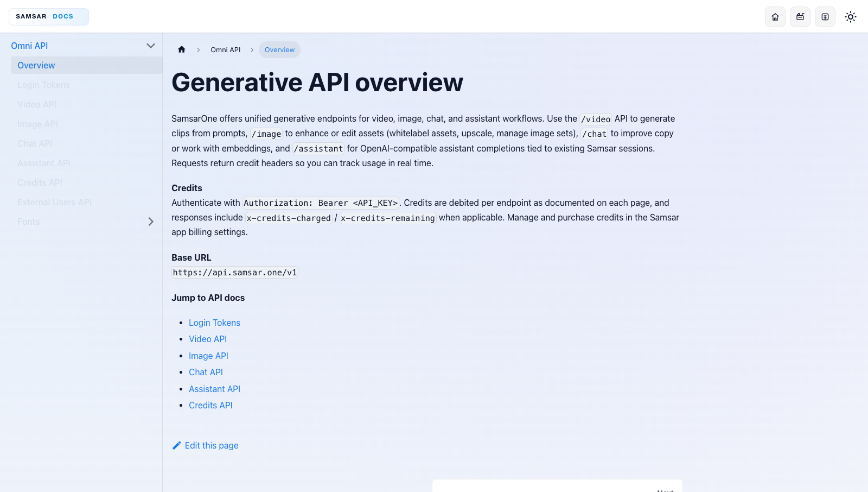Image resolution: width=868 pixels, height=492 pixels.
Task: Click the home icon in the breadcrumb
Action: [x=182, y=49]
